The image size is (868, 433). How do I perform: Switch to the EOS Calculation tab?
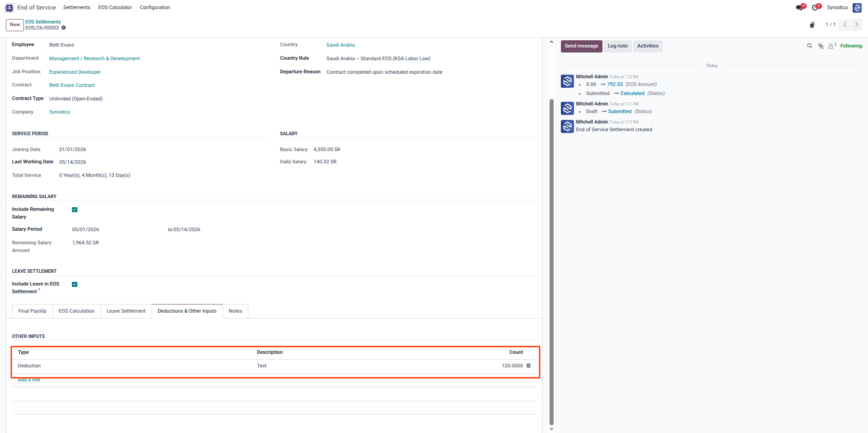[x=76, y=311]
